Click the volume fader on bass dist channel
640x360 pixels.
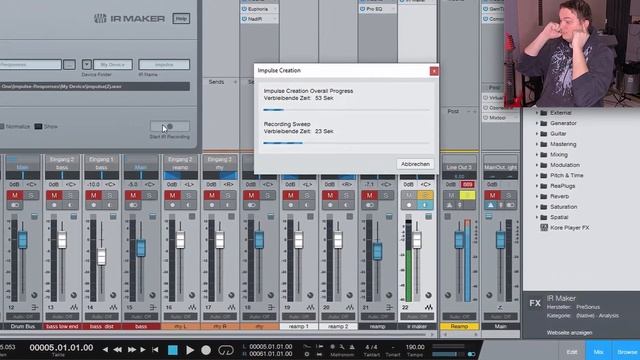coord(102,257)
